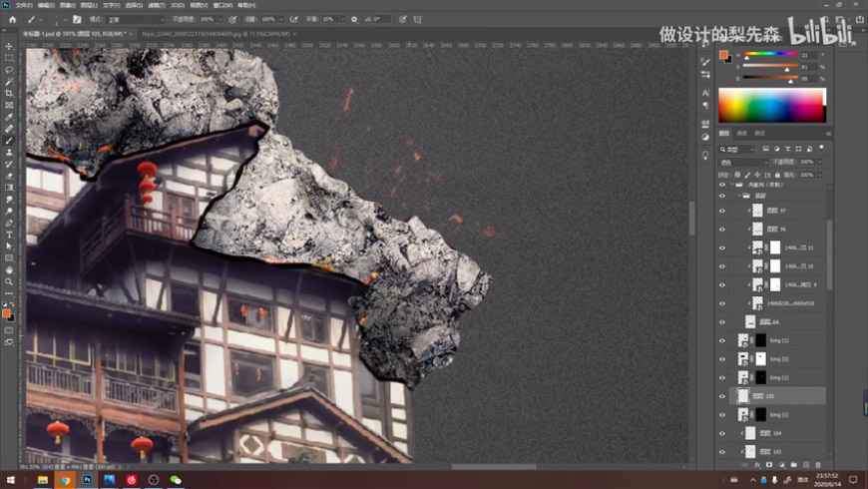Open the 窗口 menu
The height and width of the screenshot is (489, 868).
[x=222, y=5]
